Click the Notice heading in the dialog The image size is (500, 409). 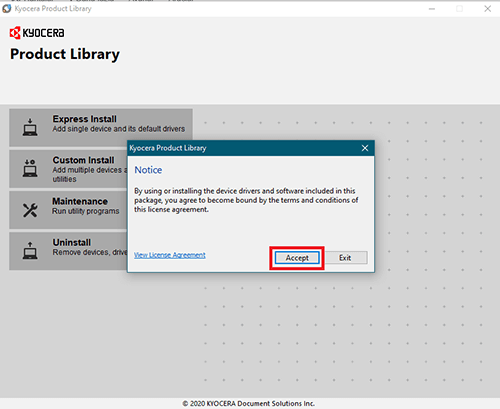pos(148,170)
